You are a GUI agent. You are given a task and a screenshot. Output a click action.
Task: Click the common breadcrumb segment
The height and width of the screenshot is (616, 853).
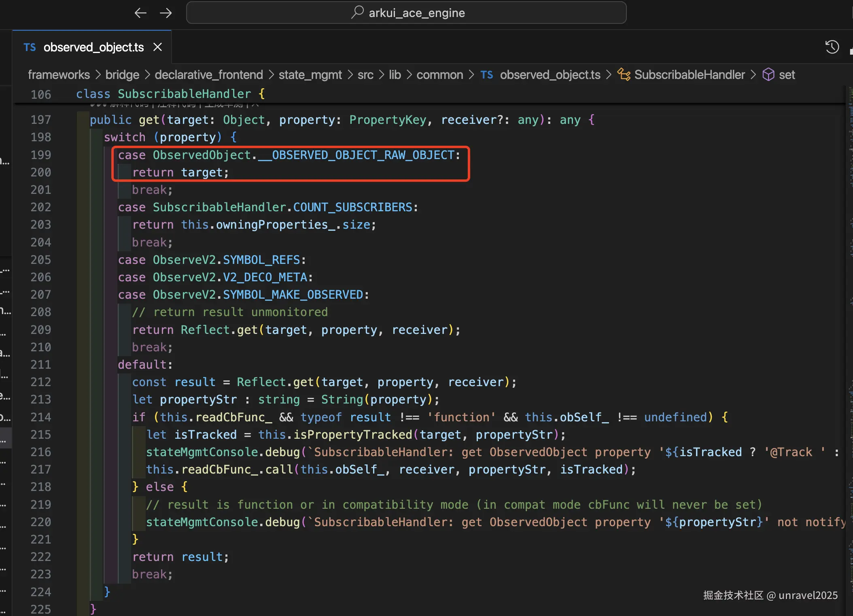[439, 75]
